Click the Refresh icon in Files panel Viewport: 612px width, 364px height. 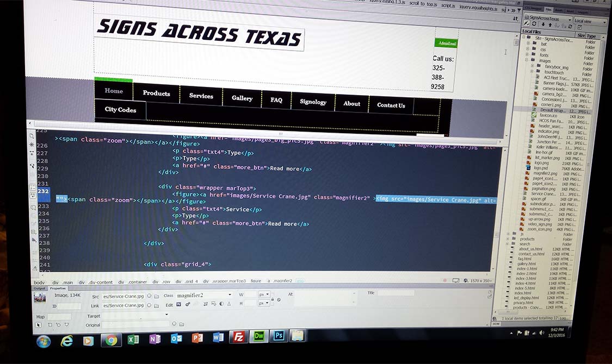535,25
